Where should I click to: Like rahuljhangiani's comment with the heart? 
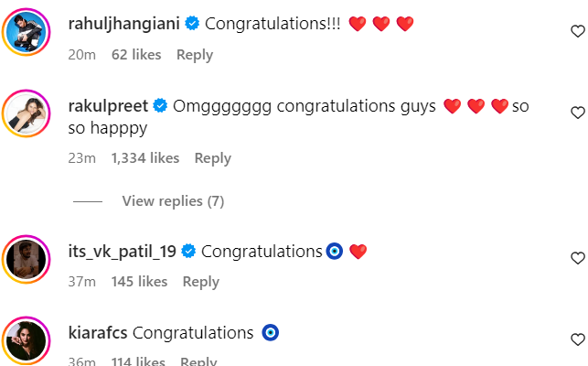click(577, 31)
